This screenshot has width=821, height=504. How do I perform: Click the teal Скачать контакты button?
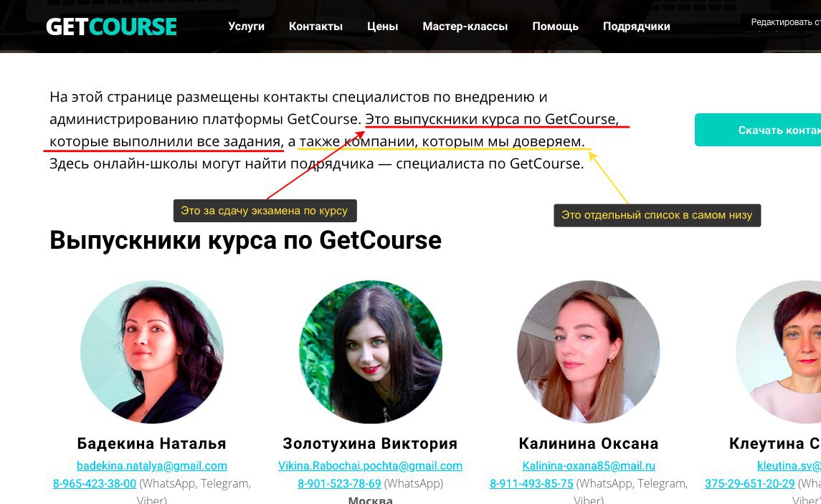(758, 130)
